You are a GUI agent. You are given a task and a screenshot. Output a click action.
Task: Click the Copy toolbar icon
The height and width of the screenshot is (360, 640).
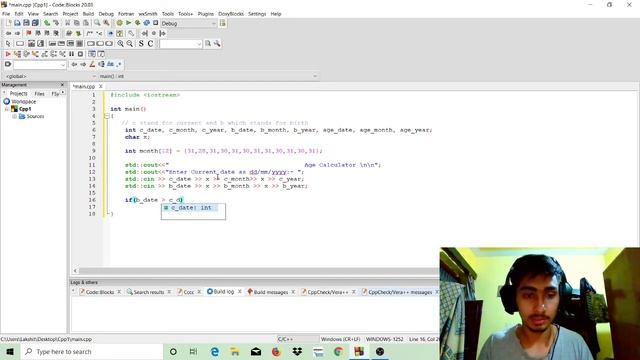pos(77,23)
